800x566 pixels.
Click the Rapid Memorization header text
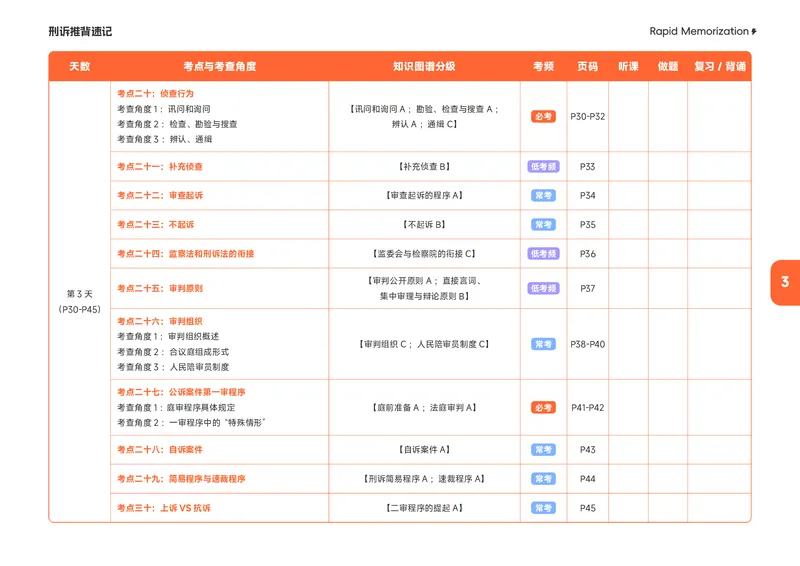click(699, 32)
